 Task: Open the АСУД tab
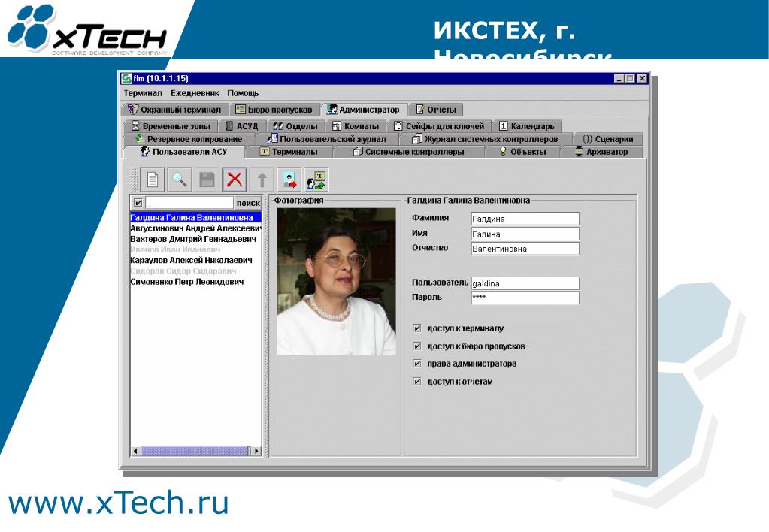click(x=242, y=126)
